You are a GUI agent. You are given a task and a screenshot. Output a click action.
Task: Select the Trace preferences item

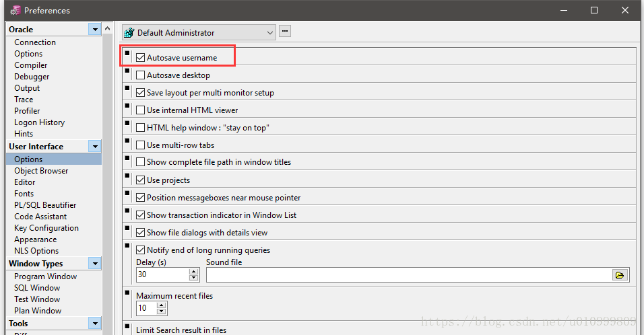click(24, 100)
